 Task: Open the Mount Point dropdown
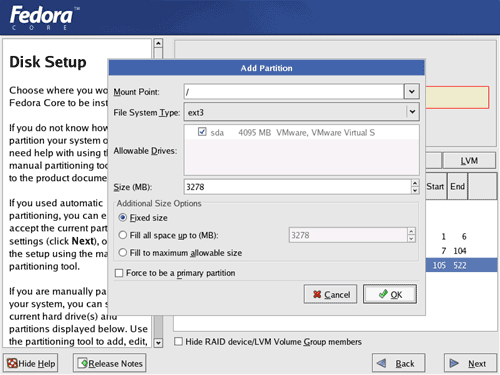[x=412, y=92]
